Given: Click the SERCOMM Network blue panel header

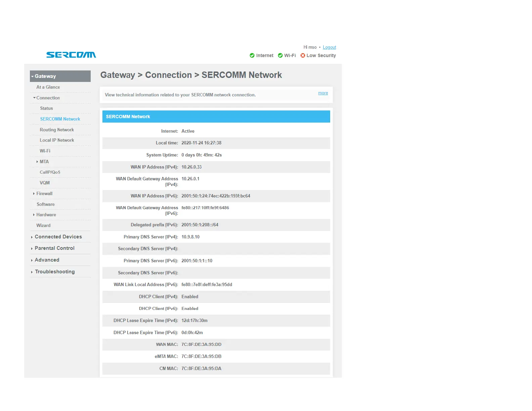Looking at the screenshot, I should [x=216, y=117].
